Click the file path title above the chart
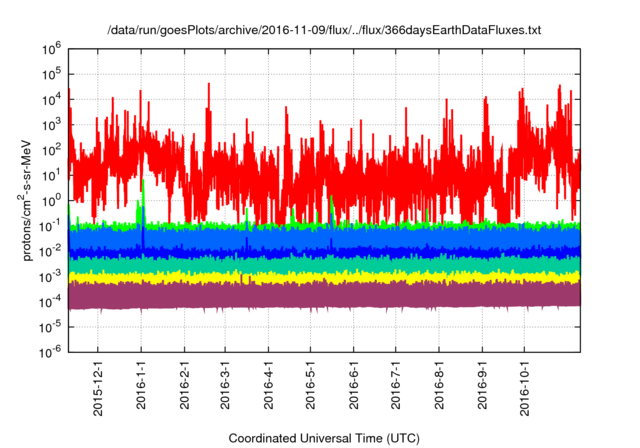 coord(324,30)
